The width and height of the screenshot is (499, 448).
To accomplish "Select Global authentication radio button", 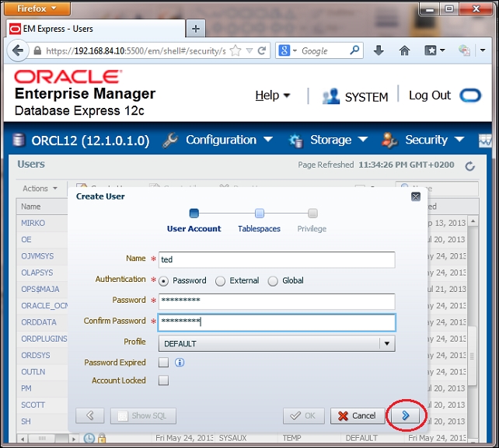I will click(273, 281).
